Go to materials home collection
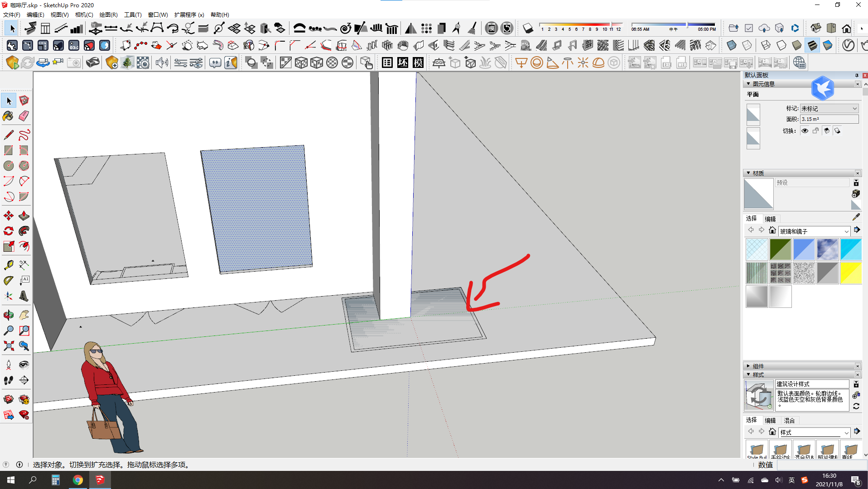Screen dimensions: 868x489 tap(772, 230)
